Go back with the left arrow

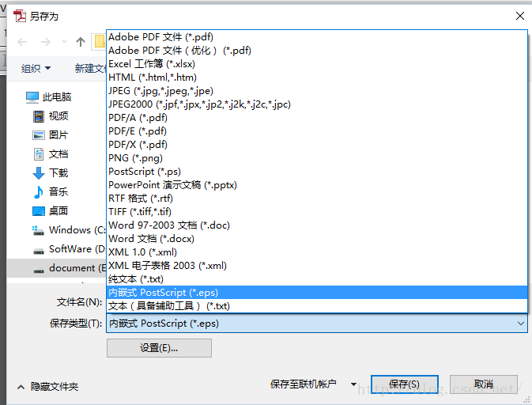point(22,42)
